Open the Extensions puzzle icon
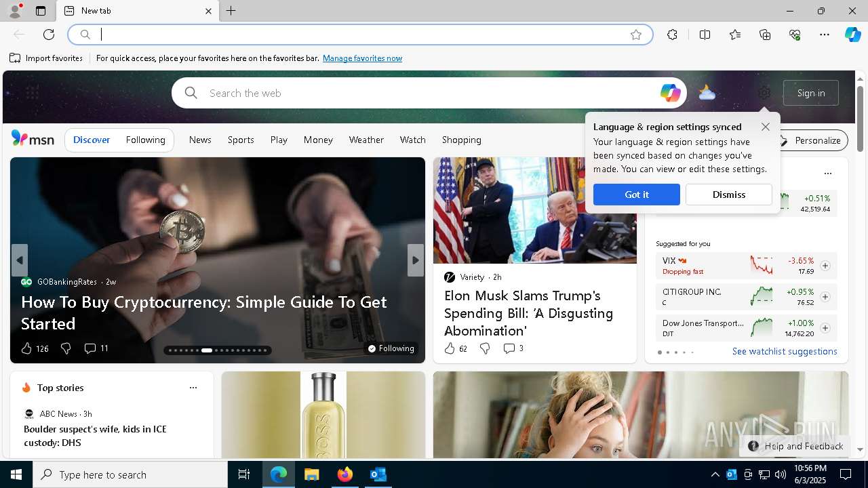 pyautogui.click(x=672, y=35)
